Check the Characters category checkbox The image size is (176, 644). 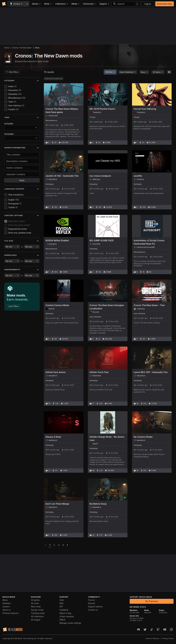tap(6, 90)
